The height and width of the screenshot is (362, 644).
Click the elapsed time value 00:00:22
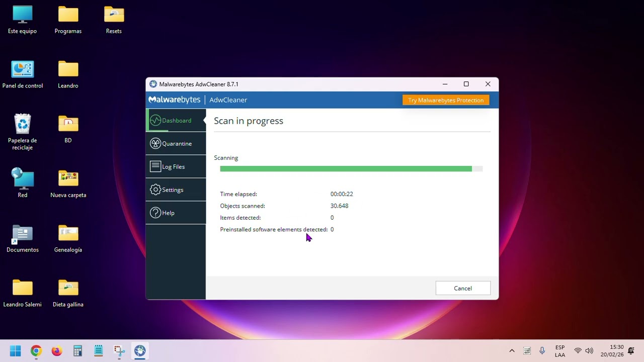[342, 194]
